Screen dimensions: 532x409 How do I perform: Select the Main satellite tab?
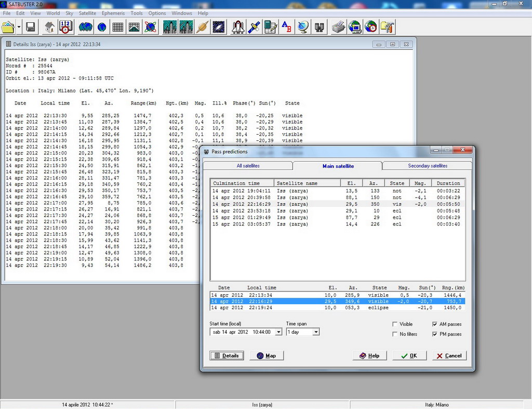(338, 166)
